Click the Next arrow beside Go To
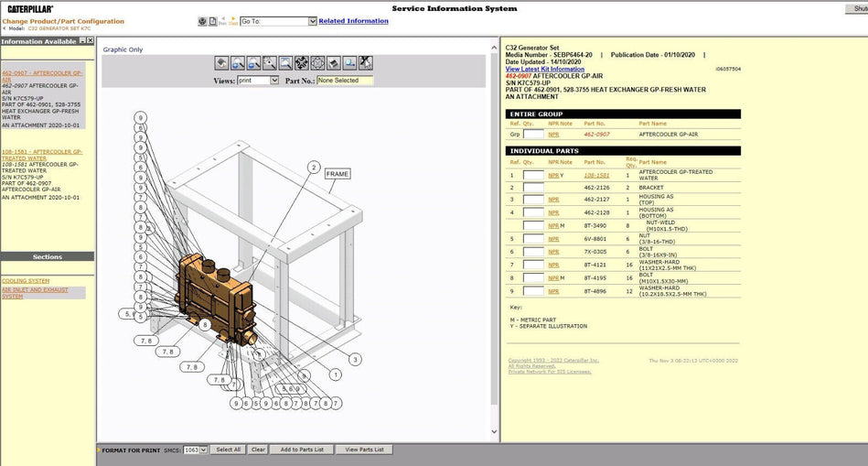868x466 pixels. tap(233, 20)
